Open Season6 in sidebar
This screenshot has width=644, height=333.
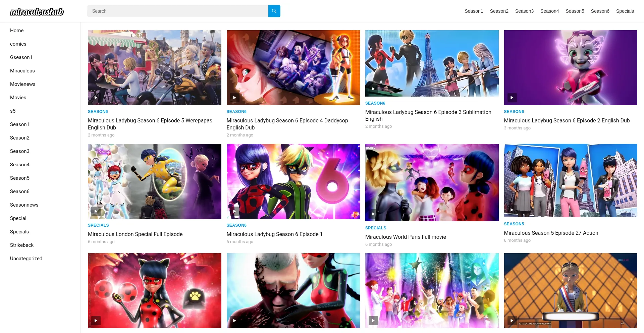[20, 191]
